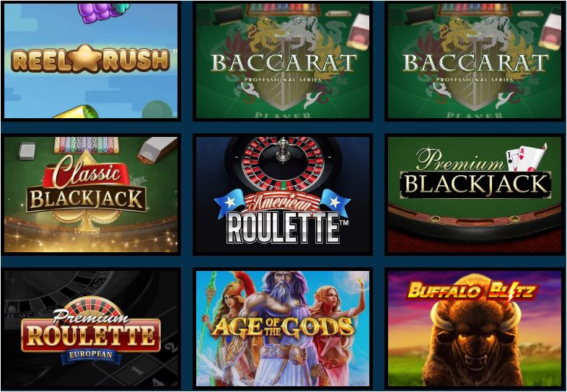Click the gold star in Reel Rush logo
Image resolution: width=567 pixels, height=392 pixels.
pyautogui.click(x=85, y=58)
